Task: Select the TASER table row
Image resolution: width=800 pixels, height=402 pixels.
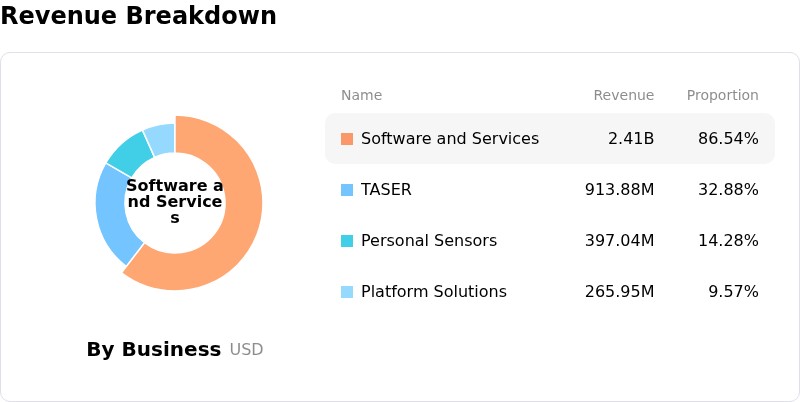Action: tap(550, 190)
